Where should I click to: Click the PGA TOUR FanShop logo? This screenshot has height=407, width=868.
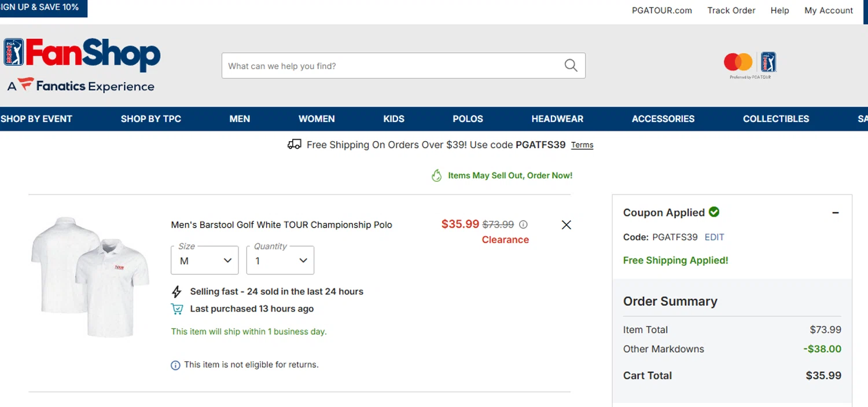click(82, 54)
